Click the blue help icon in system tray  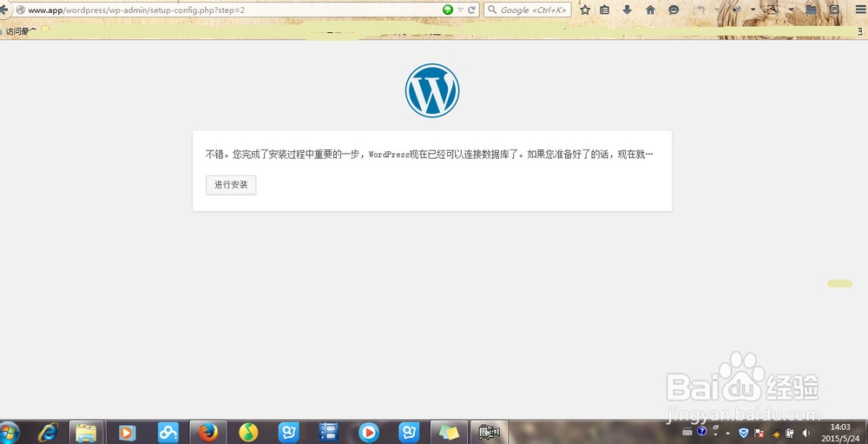point(701,431)
